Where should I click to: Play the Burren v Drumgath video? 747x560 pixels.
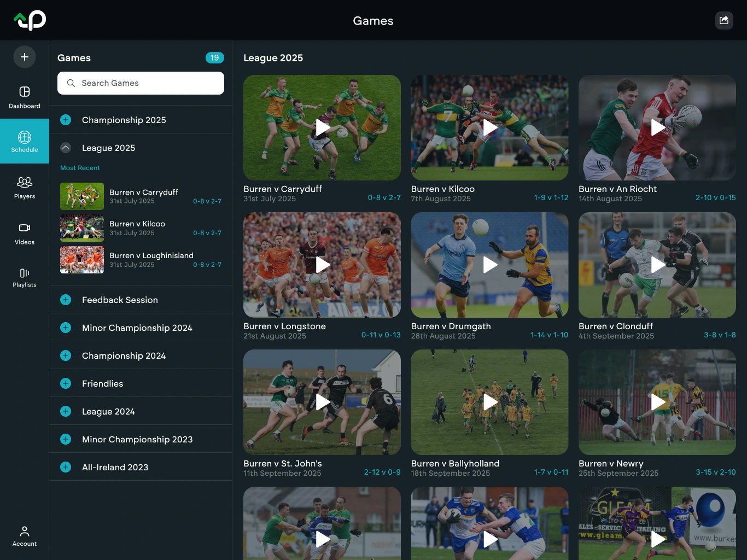(x=490, y=265)
